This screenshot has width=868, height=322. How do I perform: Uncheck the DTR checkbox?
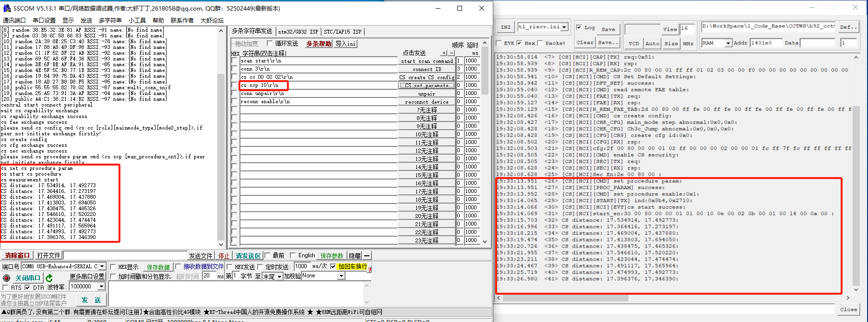click(x=27, y=287)
